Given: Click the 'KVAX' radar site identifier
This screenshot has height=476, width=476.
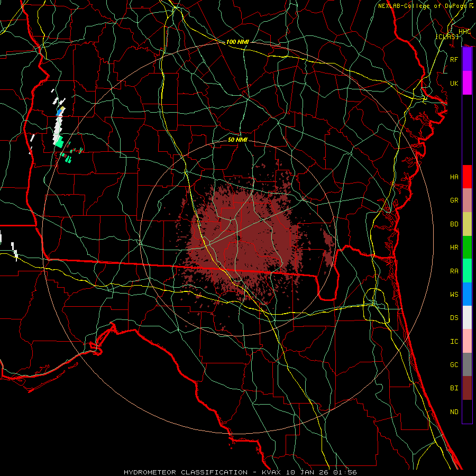Looking at the screenshot, I should tap(272, 472).
